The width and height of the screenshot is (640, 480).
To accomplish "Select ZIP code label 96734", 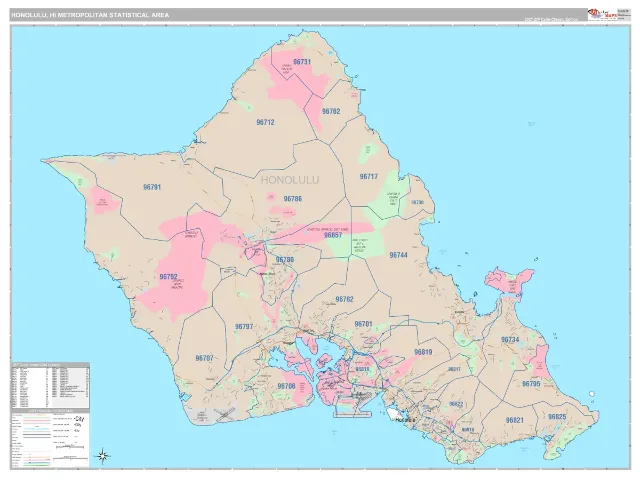I will (510, 340).
